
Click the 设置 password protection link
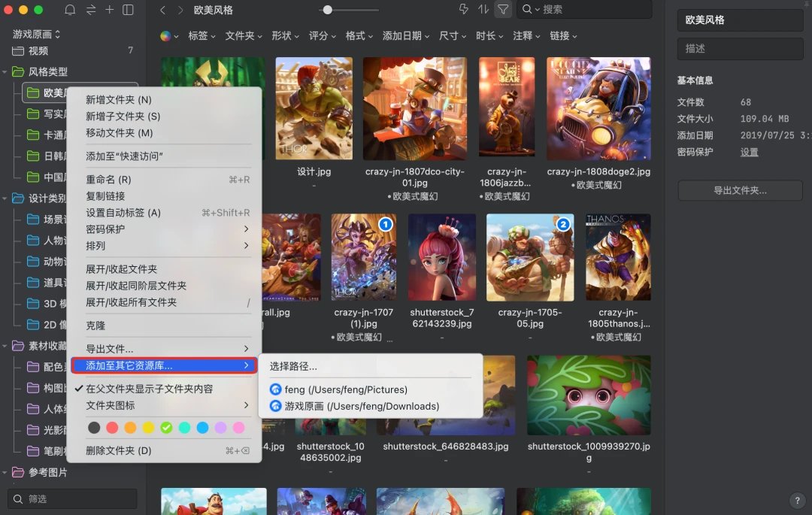[x=749, y=152]
